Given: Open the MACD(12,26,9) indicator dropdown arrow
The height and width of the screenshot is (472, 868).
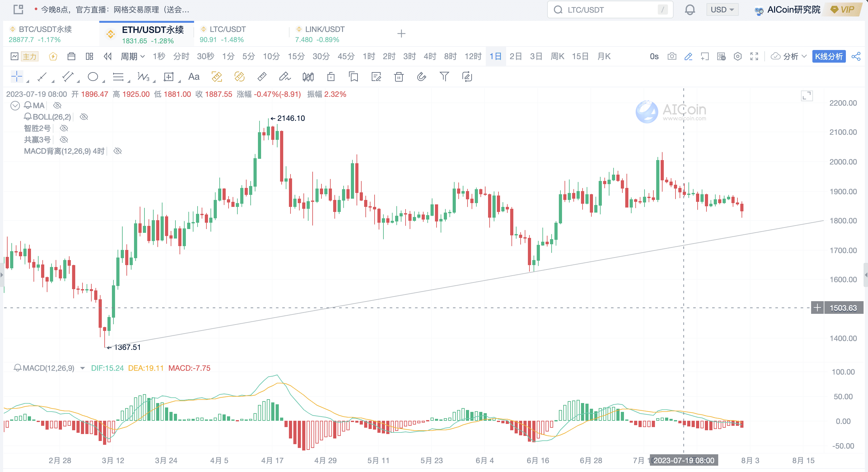Looking at the screenshot, I should (x=82, y=368).
